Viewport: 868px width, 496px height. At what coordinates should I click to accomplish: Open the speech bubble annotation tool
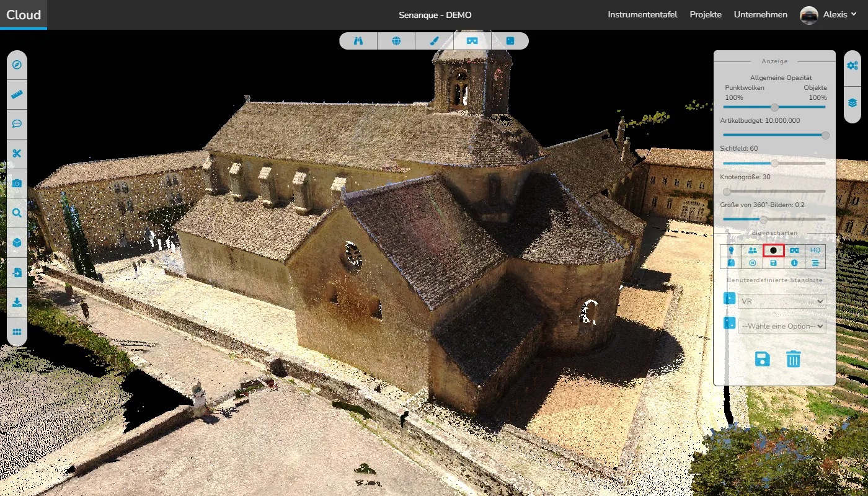tap(17, 124)
